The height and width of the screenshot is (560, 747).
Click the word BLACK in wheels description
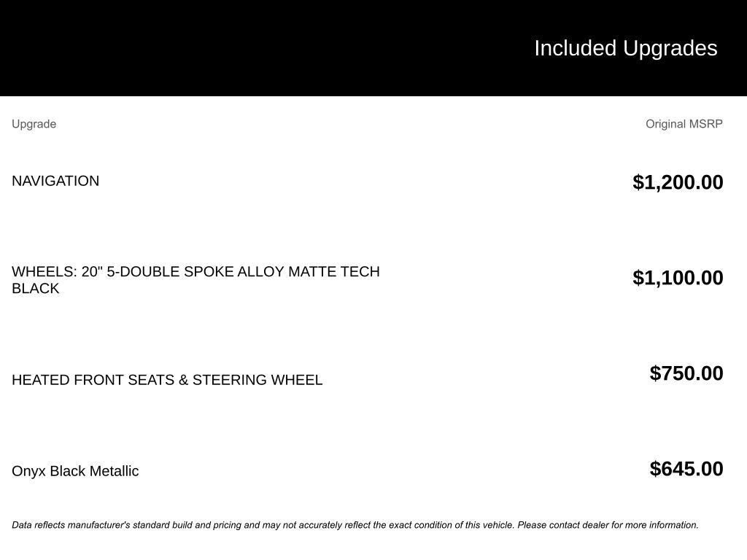click(36, 288)
